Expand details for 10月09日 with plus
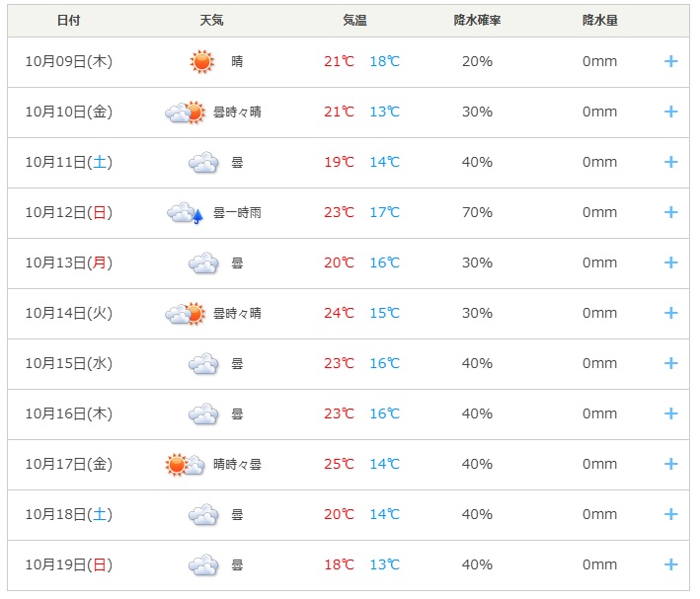The width and height of the screenshot is (700, 599). (670, 61)
